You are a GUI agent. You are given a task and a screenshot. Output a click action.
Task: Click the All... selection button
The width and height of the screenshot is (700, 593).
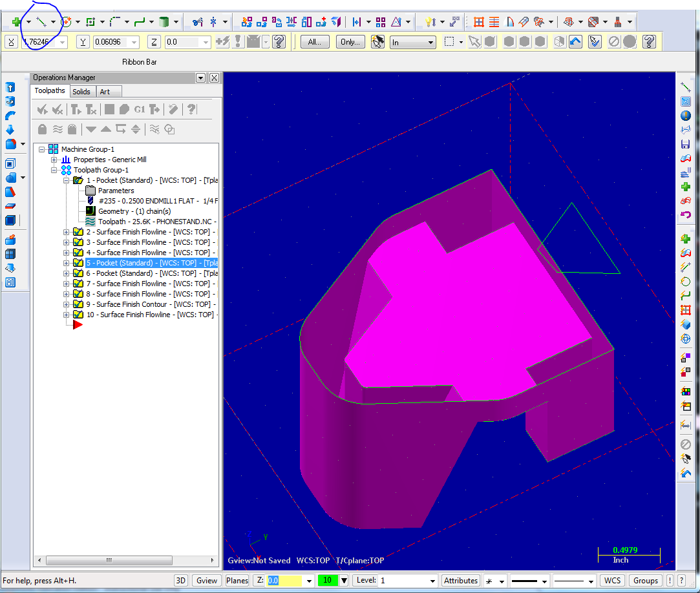coord(315,42)
